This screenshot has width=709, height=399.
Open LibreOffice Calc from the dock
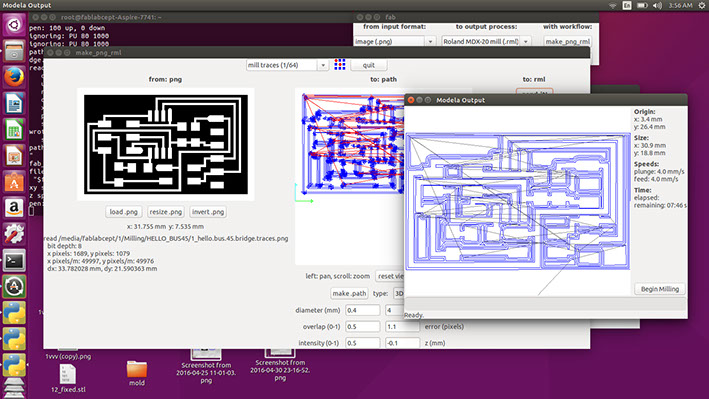click(14, 130)
